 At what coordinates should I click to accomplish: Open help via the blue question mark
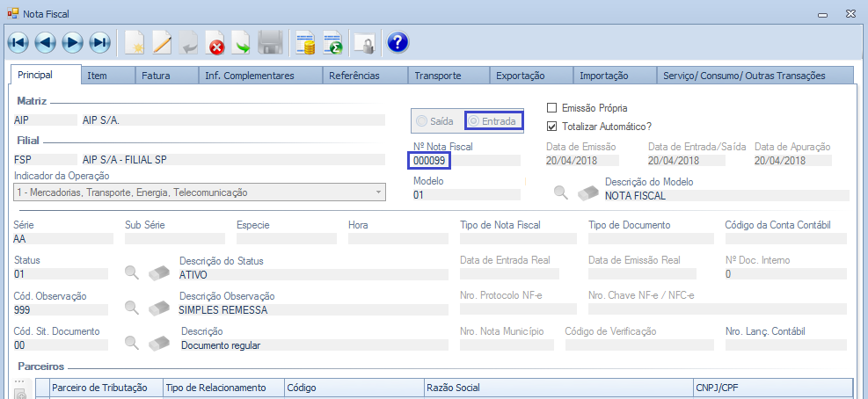pyautogui.click(x=398, y=42)
